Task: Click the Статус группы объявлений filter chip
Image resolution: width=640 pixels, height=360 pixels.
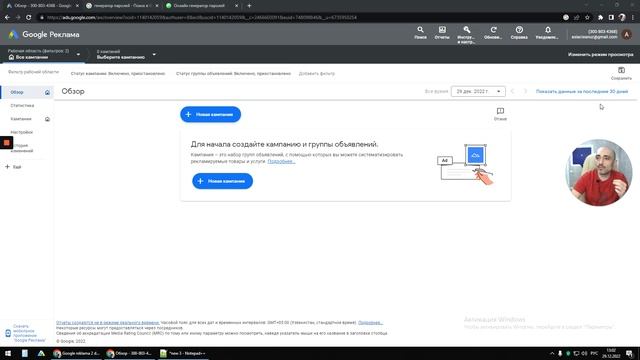Action: click(233, 73)
